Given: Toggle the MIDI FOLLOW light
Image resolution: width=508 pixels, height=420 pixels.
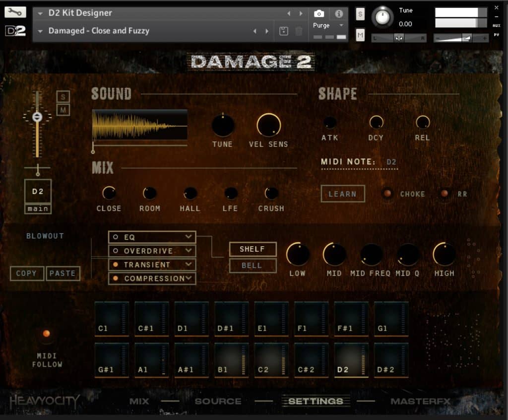Looking at the screenshot, I should [x=46, y=334].
